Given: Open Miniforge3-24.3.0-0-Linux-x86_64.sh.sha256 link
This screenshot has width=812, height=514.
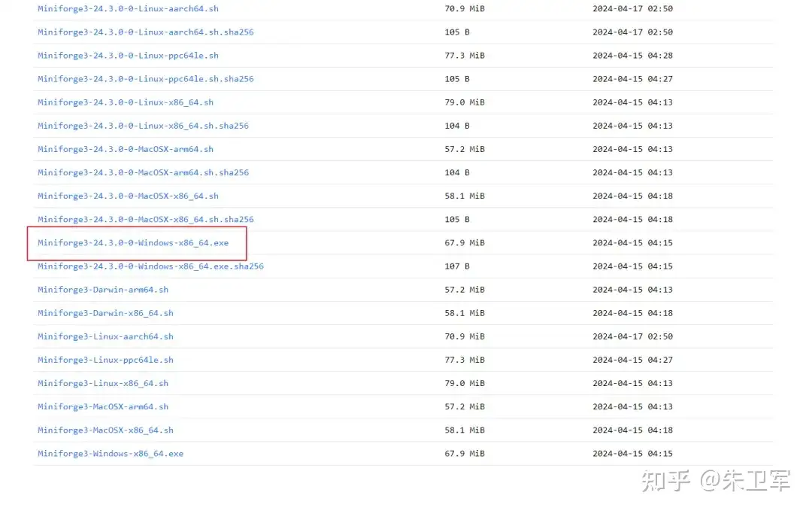Looking at the screenshot, I should [x=143, y=126].
